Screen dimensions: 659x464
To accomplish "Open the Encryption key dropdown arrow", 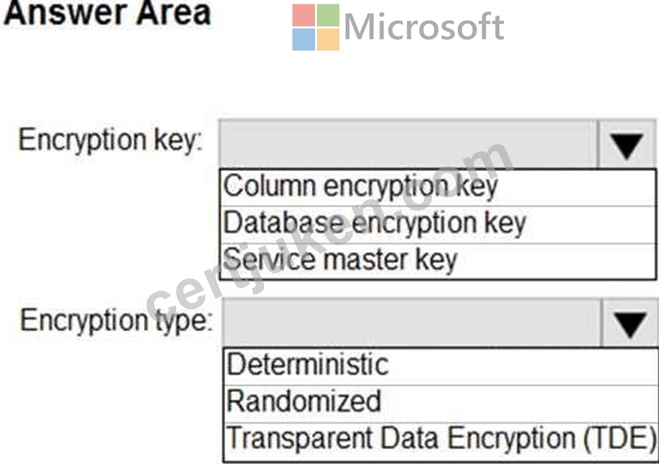I will (627, 145).
